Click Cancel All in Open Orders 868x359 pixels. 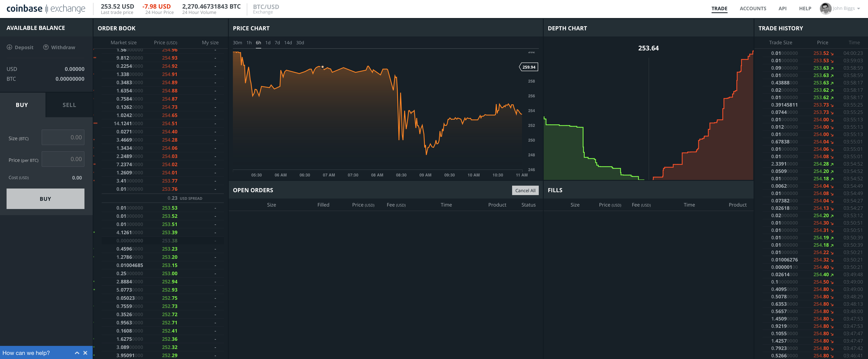(525, 190)
